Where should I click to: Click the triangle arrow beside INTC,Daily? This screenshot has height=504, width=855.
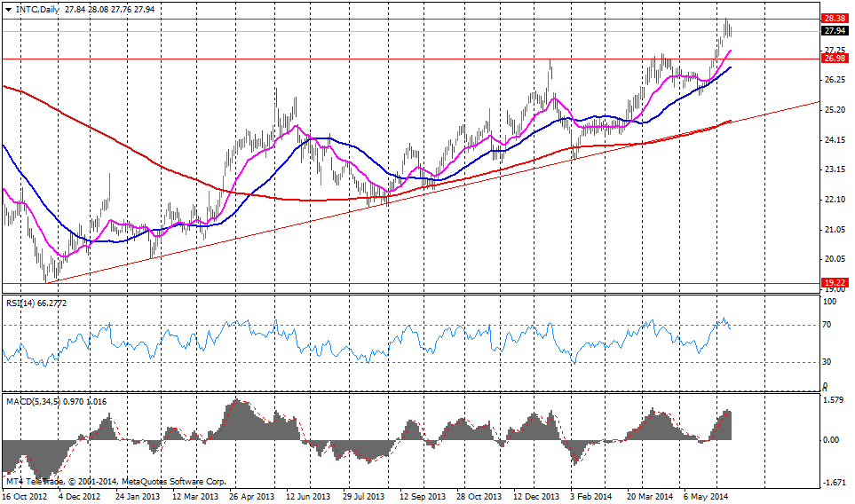(x=9, y=9)
